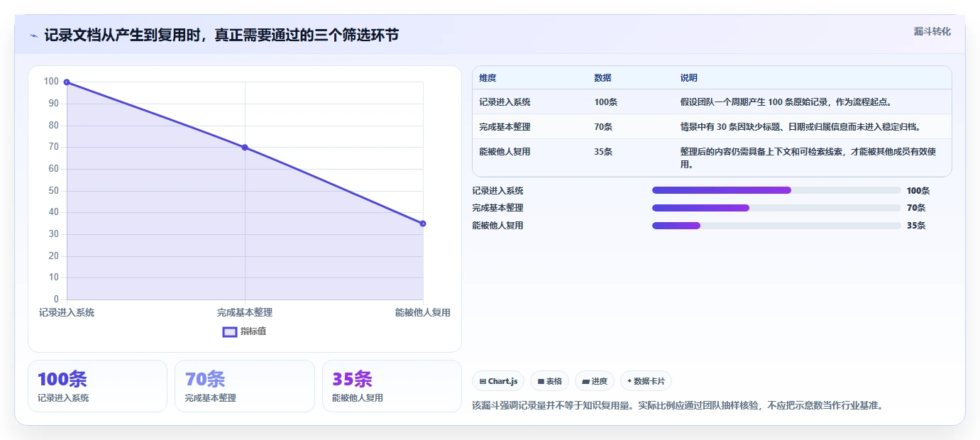Click the footnote starting 该漏斗强调记录量
The height and width of the screenshot is (440, 980).
(x=677, y=406)
